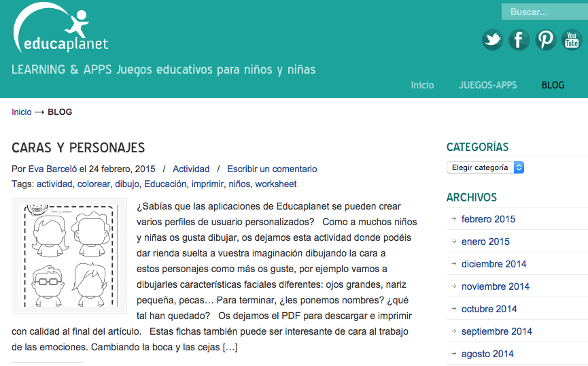Open the febrero 2015 archive
Image resolution: width=588 pixels, height=366 pixels.
(x=488, y=219)
